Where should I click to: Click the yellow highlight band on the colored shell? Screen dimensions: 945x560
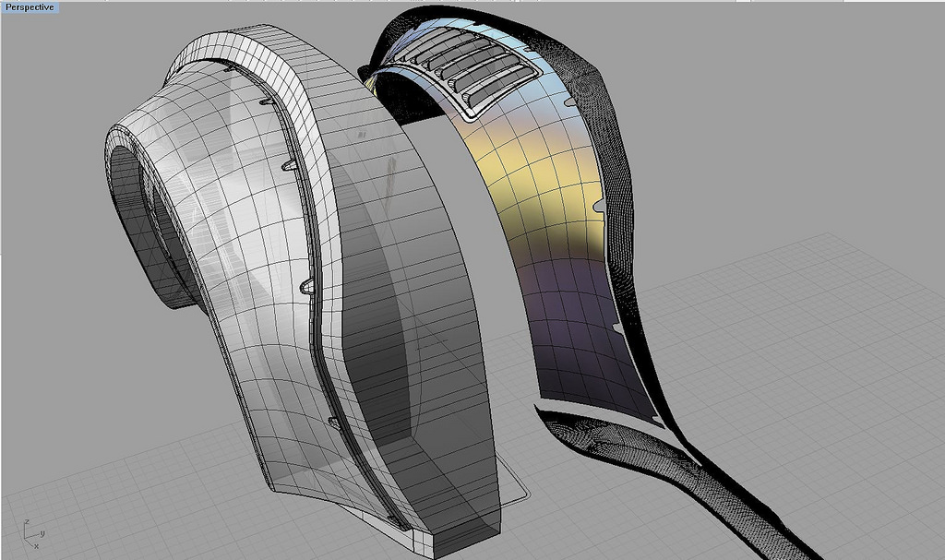(x=526, y=175)
